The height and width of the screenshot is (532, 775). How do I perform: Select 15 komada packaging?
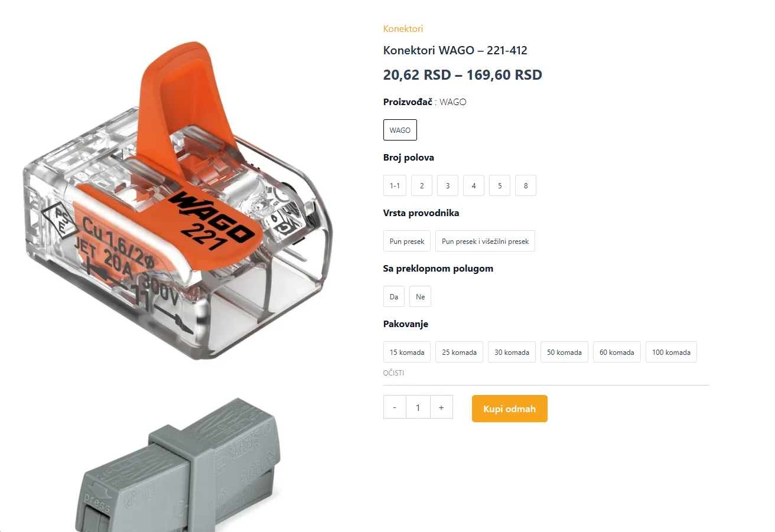(407, 352)
